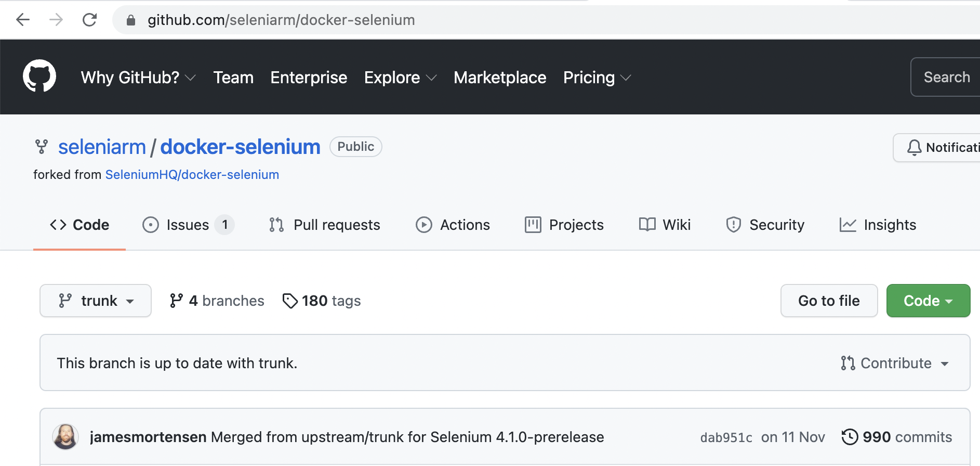Click the GitHub Search input field
Viewport: 980px width, 466px height.
click(947, 77)
